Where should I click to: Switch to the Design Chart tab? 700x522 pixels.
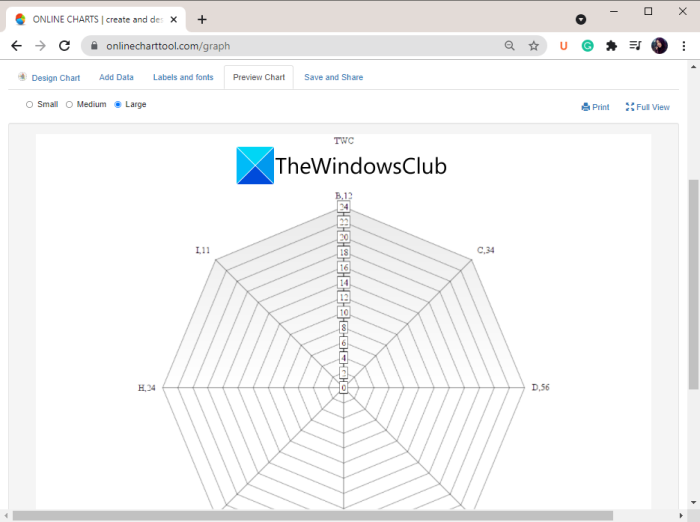tap(55, 78)
